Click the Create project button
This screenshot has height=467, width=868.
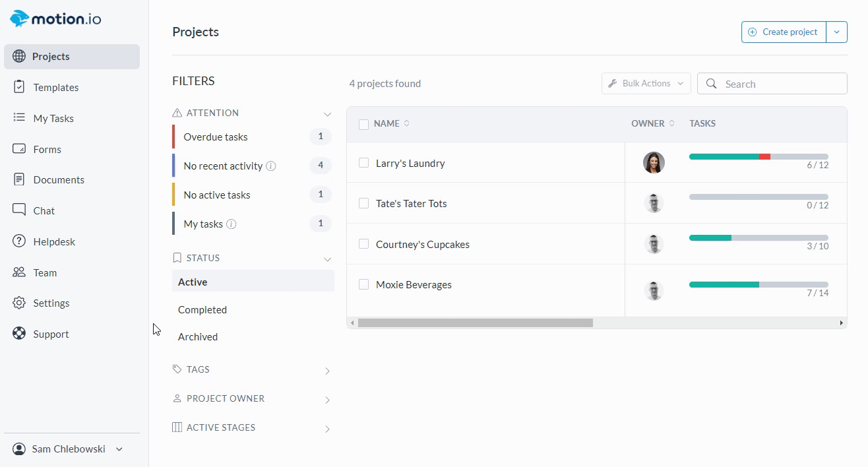coord(783,32)
